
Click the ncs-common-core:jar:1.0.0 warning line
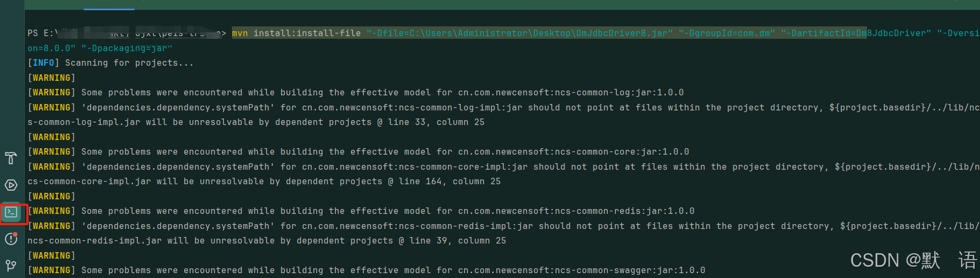[358, 152]
